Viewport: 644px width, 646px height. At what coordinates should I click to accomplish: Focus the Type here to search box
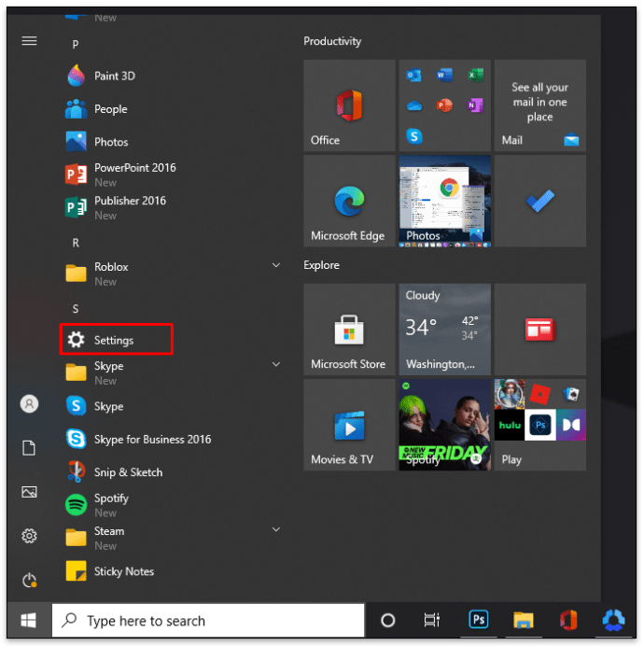pyautogui.click(x=208, y=621)
